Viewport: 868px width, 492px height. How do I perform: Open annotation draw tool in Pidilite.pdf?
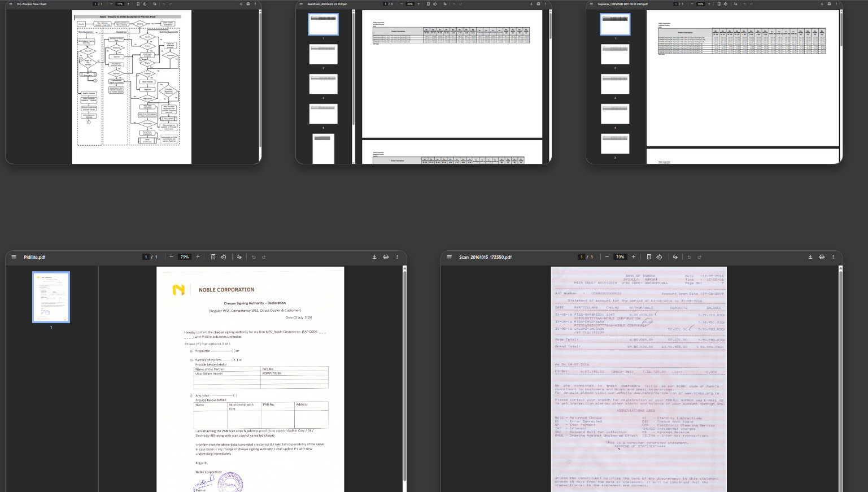(x=239, y=257)
